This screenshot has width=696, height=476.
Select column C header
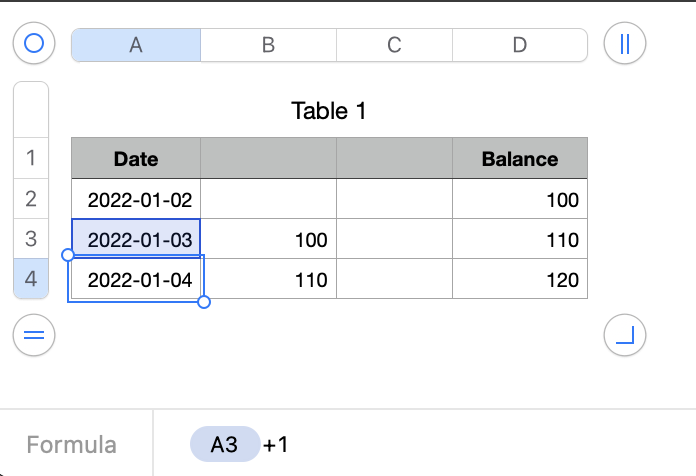394,44
